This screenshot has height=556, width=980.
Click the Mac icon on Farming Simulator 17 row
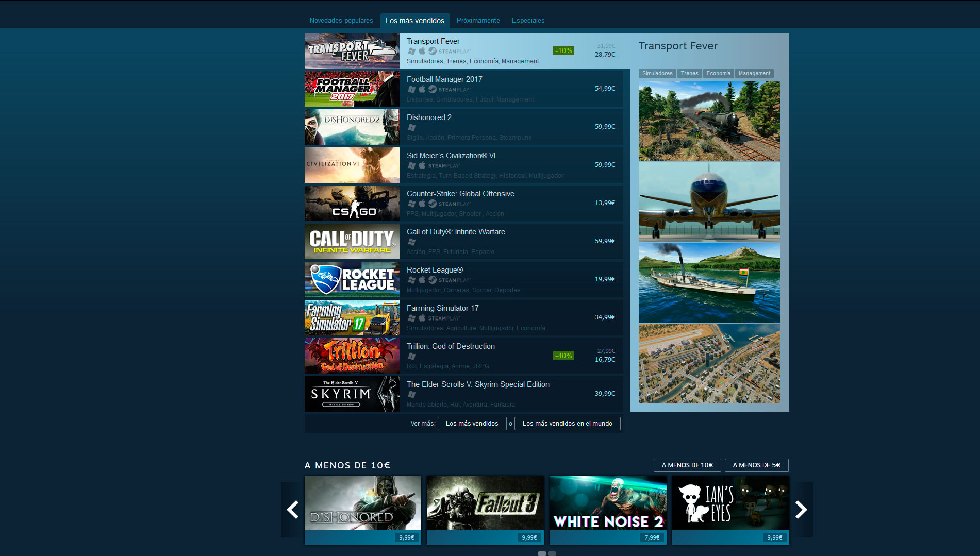(x=422, y=318)
